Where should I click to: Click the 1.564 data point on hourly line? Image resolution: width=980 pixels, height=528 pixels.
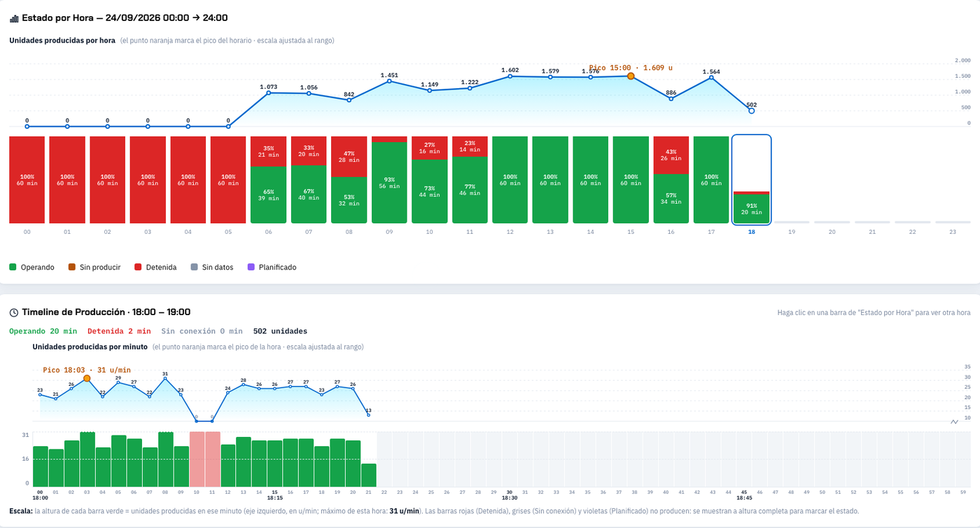(711, 77)
